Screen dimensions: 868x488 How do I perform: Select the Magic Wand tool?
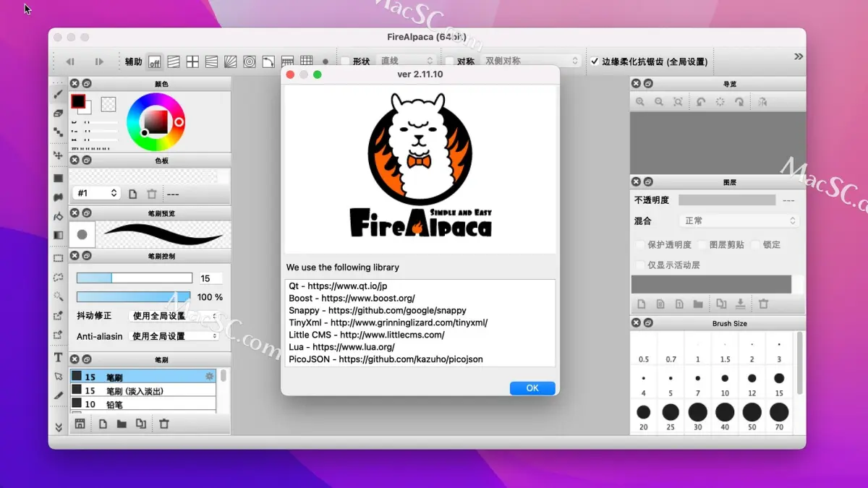point(59,296)
